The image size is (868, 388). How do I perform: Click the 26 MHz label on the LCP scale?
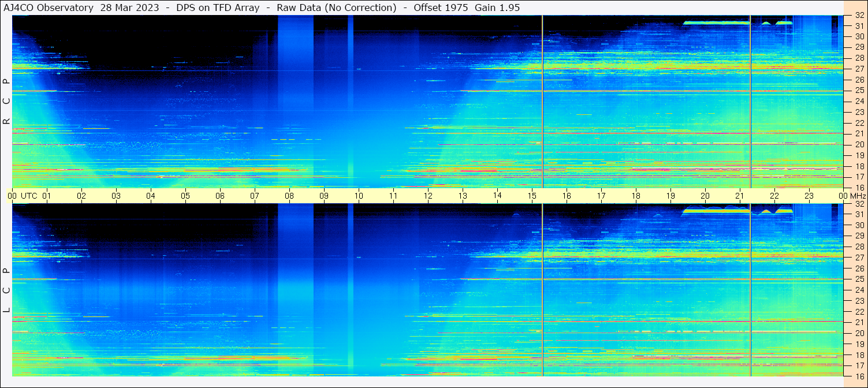[859, 268]
